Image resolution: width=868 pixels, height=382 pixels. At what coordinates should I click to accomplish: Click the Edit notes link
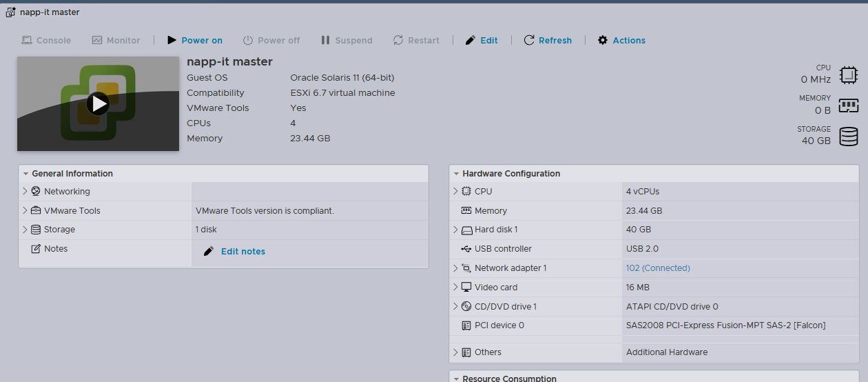coord(243,252)
